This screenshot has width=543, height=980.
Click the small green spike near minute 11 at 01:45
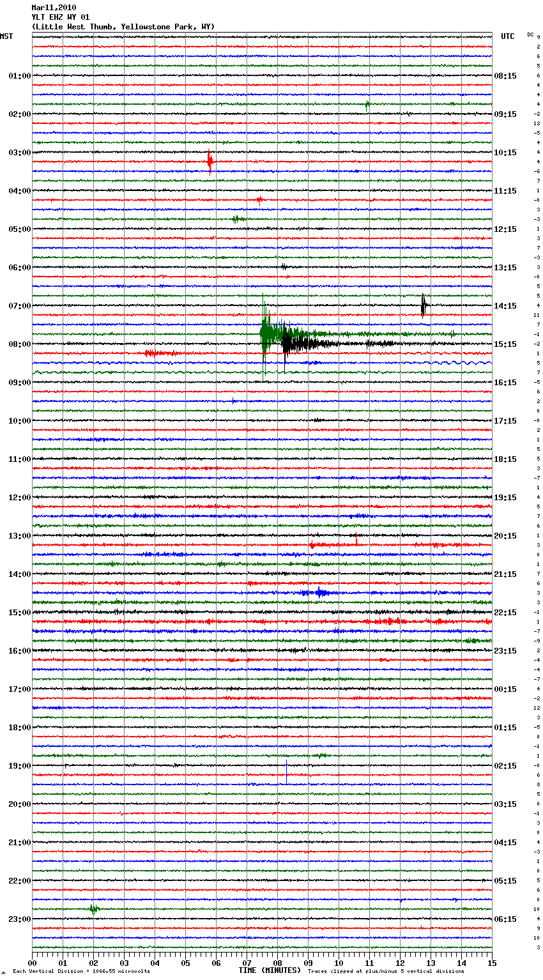367,104
